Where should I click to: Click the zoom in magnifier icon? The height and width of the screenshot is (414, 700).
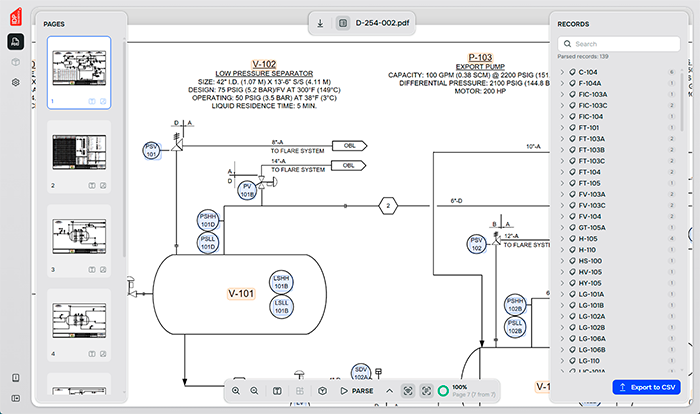coord(236,391)
